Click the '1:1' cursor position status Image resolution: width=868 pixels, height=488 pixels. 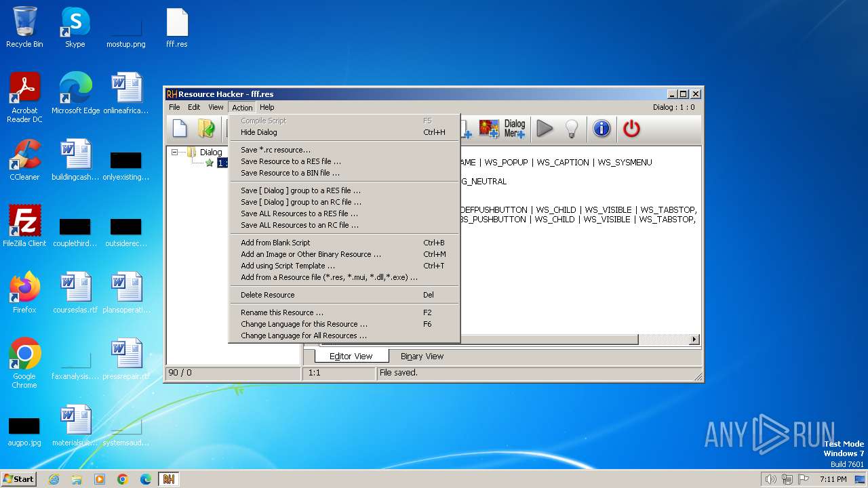click(314, 373)
